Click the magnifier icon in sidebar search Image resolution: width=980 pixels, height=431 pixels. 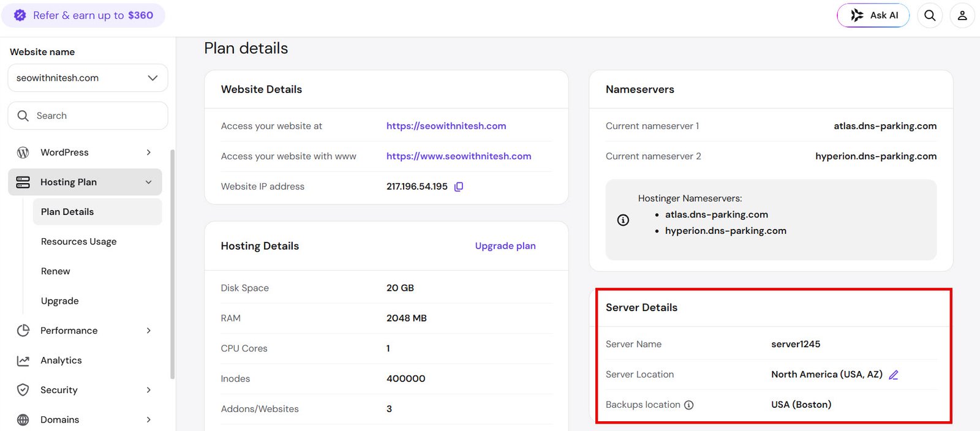23,116
